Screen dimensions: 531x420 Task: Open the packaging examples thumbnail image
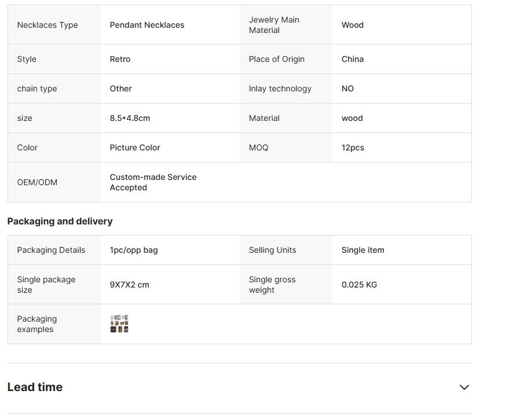pos(119,323)
